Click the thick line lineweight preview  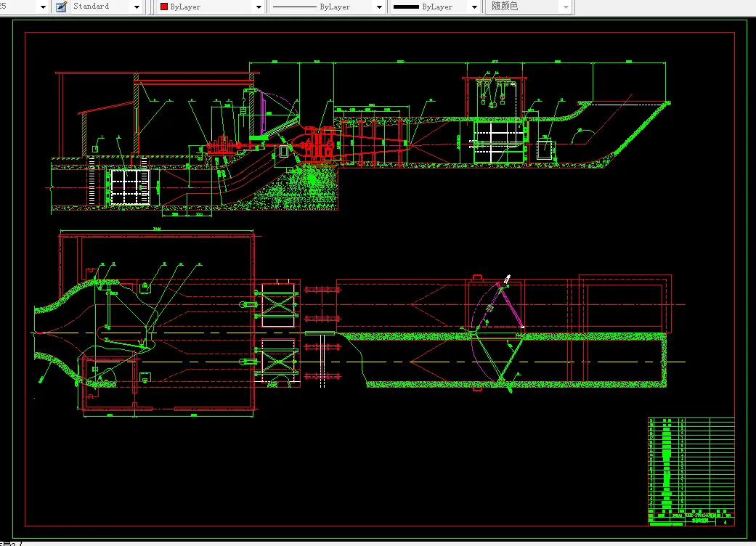coord(406,7)
